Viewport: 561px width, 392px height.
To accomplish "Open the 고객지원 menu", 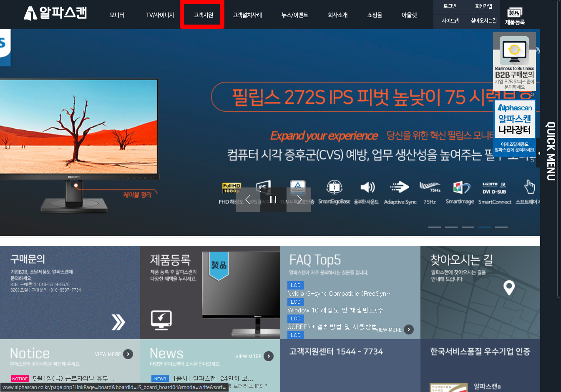I will [203, 15].
